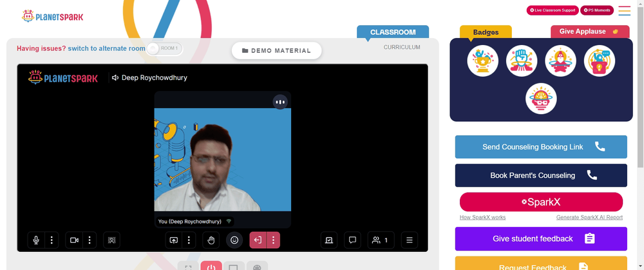Click Request Feedback button
Viewport: 644px width, 270px height.
541,264
